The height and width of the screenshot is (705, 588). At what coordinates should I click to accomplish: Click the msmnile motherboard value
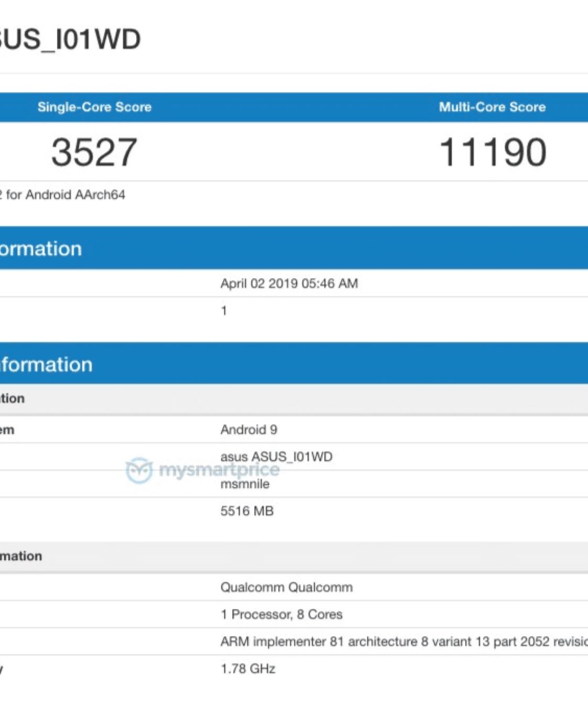pyautogui.click(x=245, y=484)
